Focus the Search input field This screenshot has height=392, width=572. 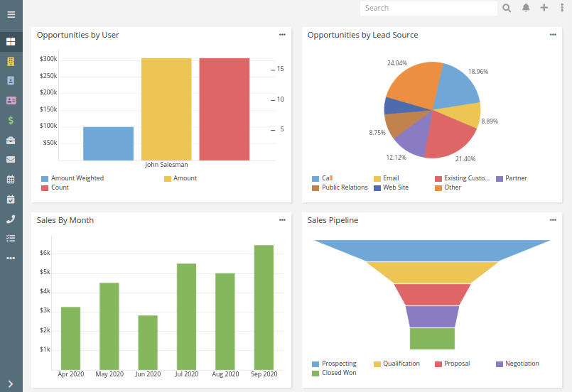[428, 8]
